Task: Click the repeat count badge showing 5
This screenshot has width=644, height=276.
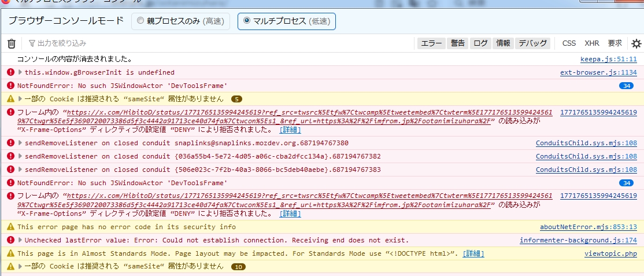Action: [x=238, y=99]
